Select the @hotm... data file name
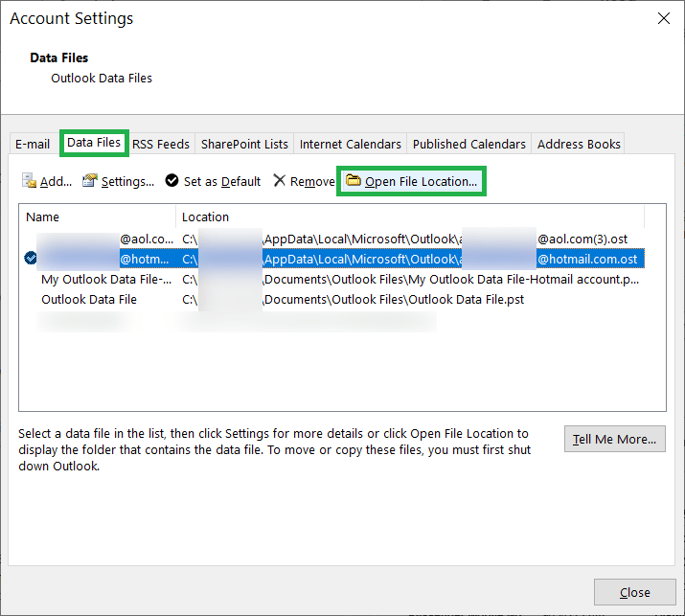Screen dimensions: 685x616 144,259
